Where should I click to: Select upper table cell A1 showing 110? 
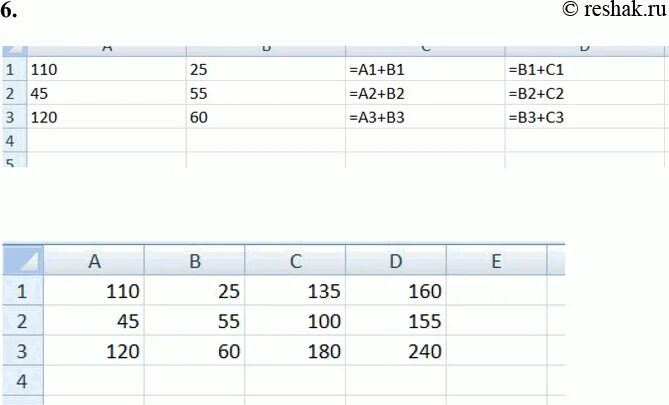[x=107, y=69]
